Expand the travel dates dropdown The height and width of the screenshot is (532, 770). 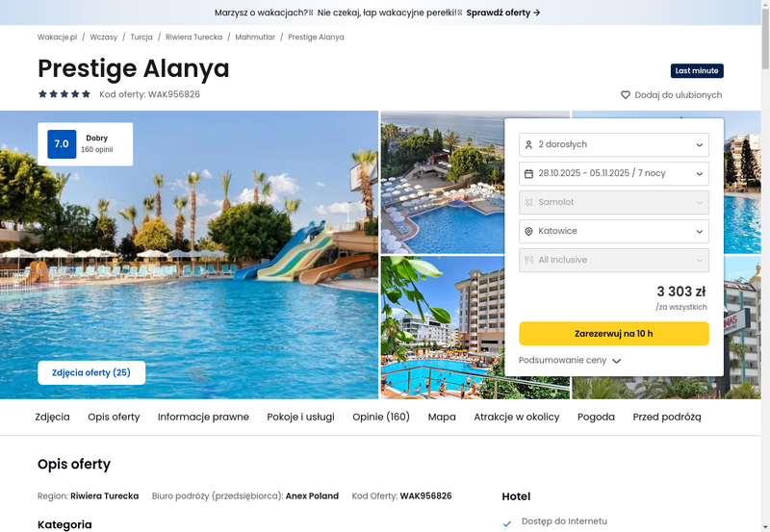pos(614,174)
